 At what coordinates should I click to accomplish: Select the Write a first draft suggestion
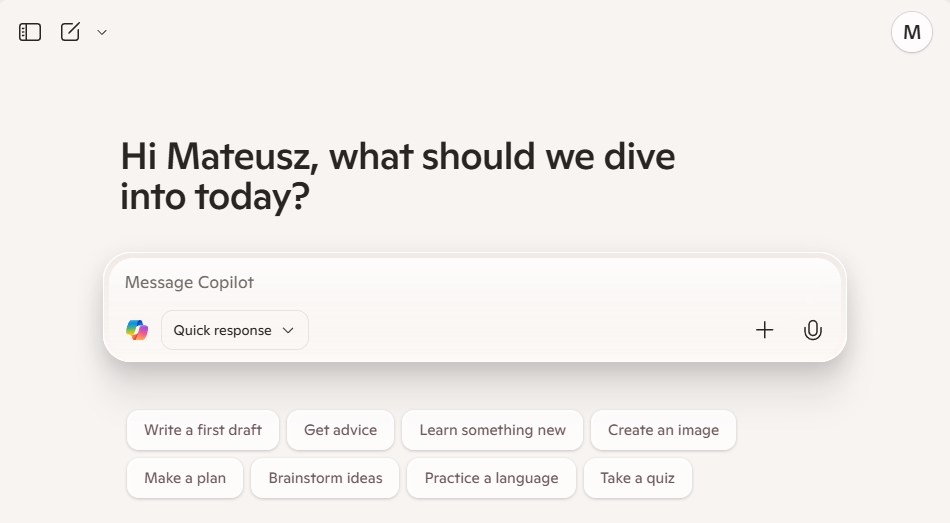tap(203, 430)
